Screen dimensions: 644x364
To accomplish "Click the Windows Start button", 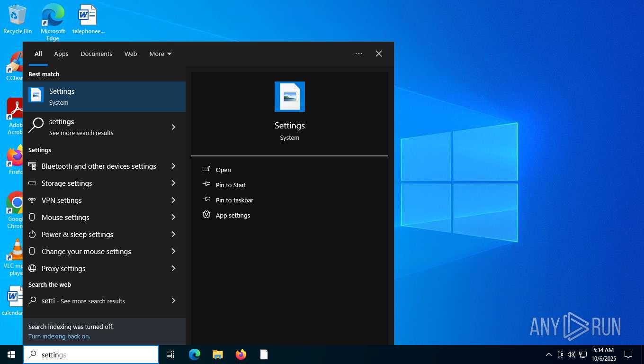I will [x=11, y=355].
